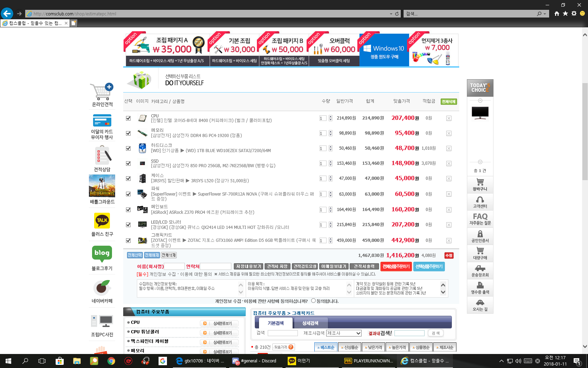Adjust quantity stepper for CPU row
The width and height of the screenshot is (588, 368).
coord(330,118)
